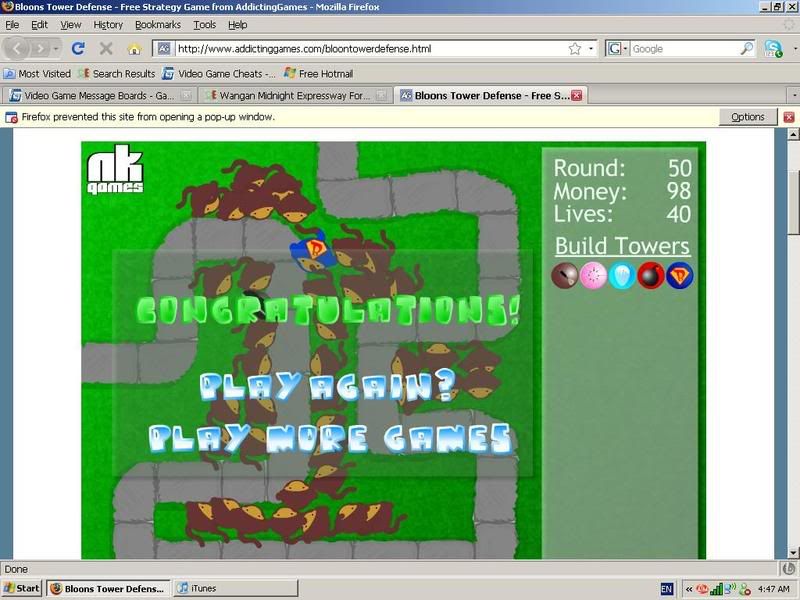Click the EN language indicator
This screenshot has height=600, width=800.
tap(666, 589)
